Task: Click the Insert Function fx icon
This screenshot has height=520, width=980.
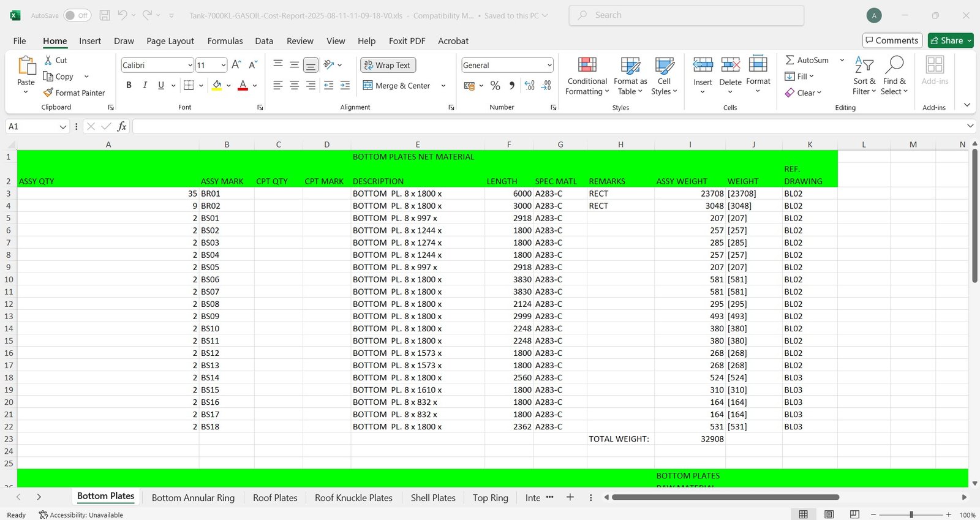Action: [122, 126]
